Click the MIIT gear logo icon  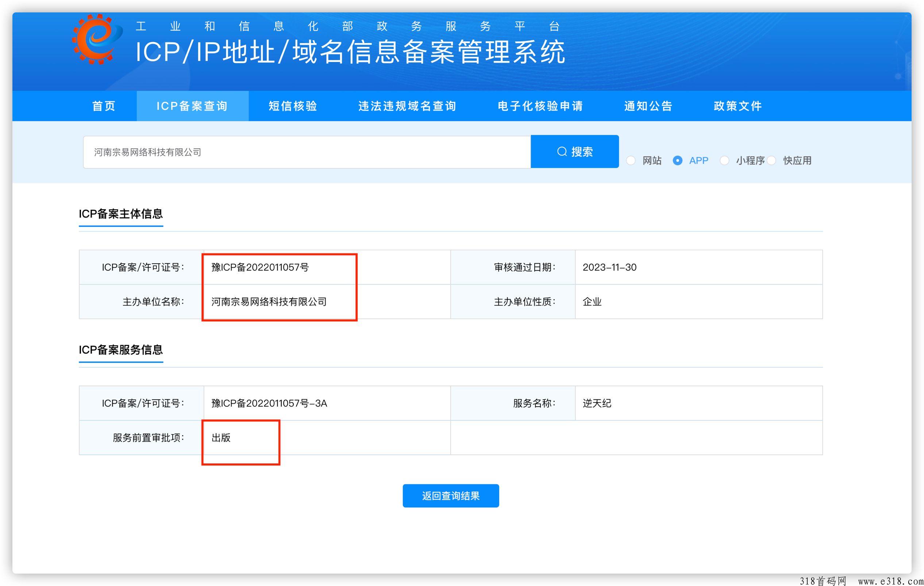(x=97, y=39)
